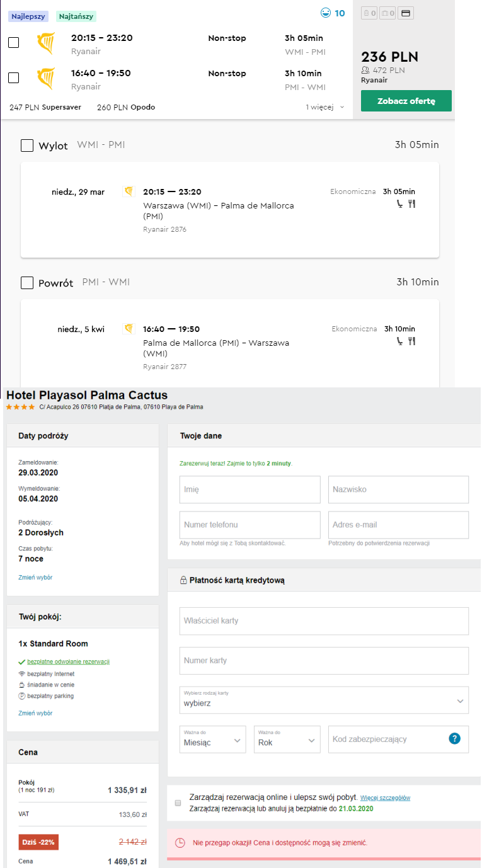This screenshot has height=868, width=482.
Task: Click the Dziś -22% discount badge
Action: click(38, 842)
